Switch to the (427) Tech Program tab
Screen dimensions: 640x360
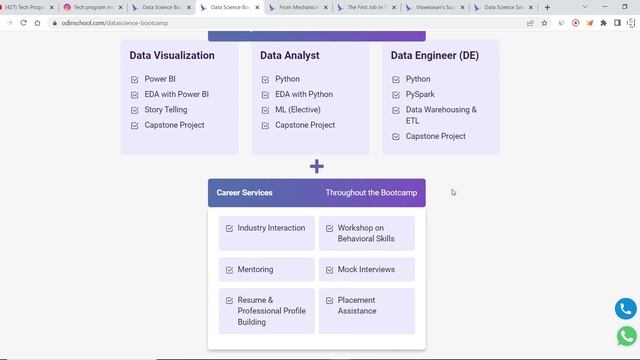pyautogui.click(x=24, y=7)
